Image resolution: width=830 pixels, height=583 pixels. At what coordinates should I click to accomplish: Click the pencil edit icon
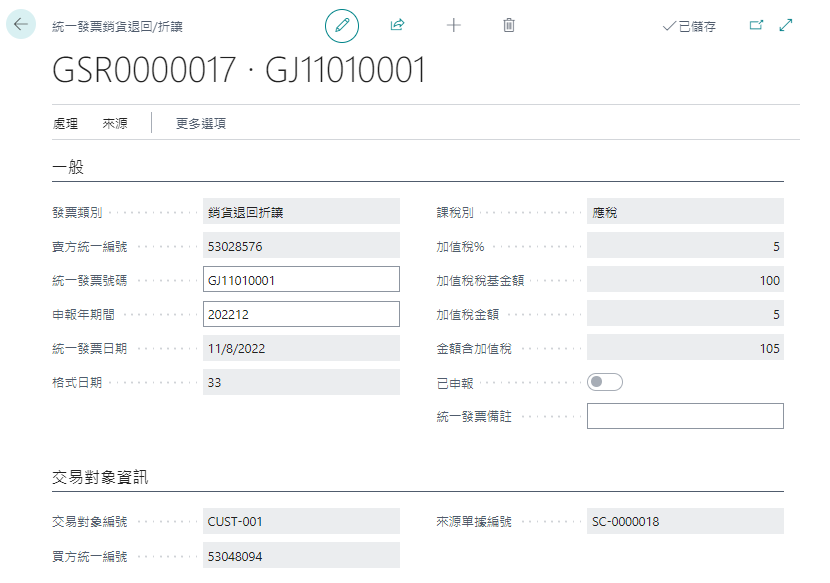click(342, 25)
